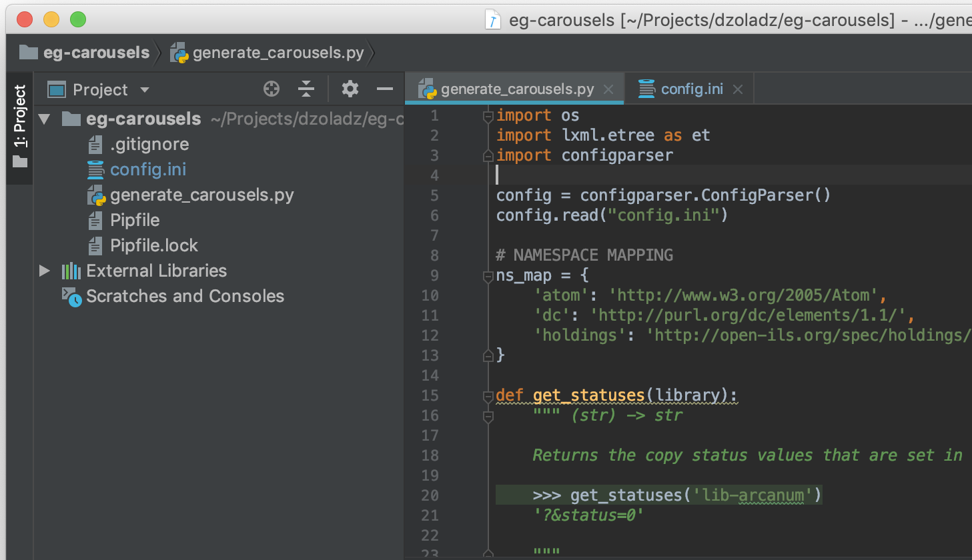Click the Python file icon on generate_carousels.py tab
The height and width of the screenshot is (560, 972).
coord(428,89)
